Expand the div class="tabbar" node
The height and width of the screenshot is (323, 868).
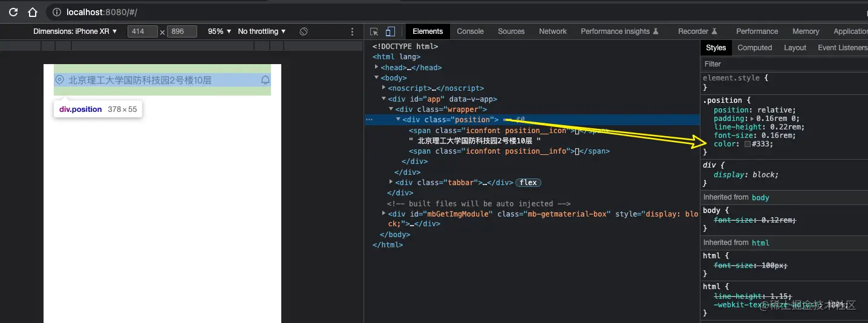(x=391, y=182)
